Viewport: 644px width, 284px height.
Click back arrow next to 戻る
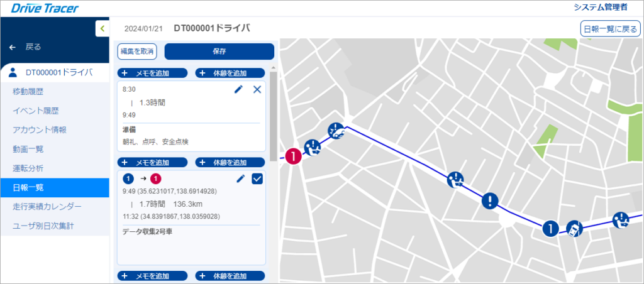[x=13, y=47]
